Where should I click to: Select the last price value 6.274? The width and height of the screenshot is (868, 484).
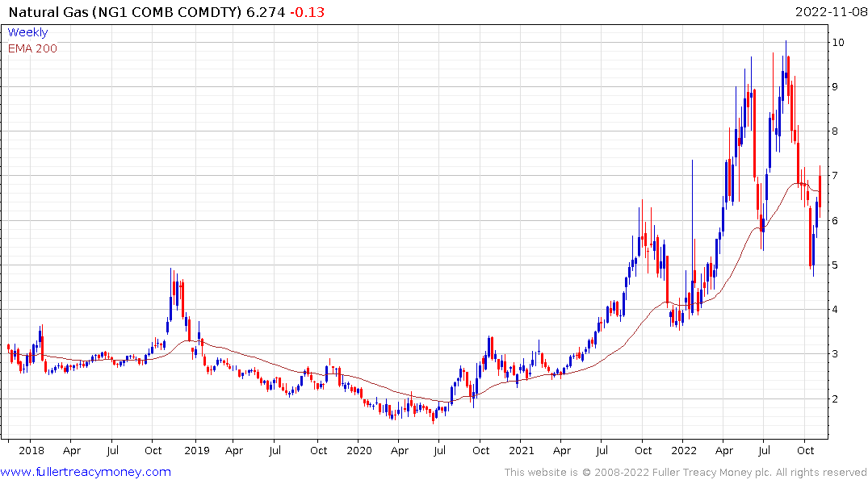[266, 12]
